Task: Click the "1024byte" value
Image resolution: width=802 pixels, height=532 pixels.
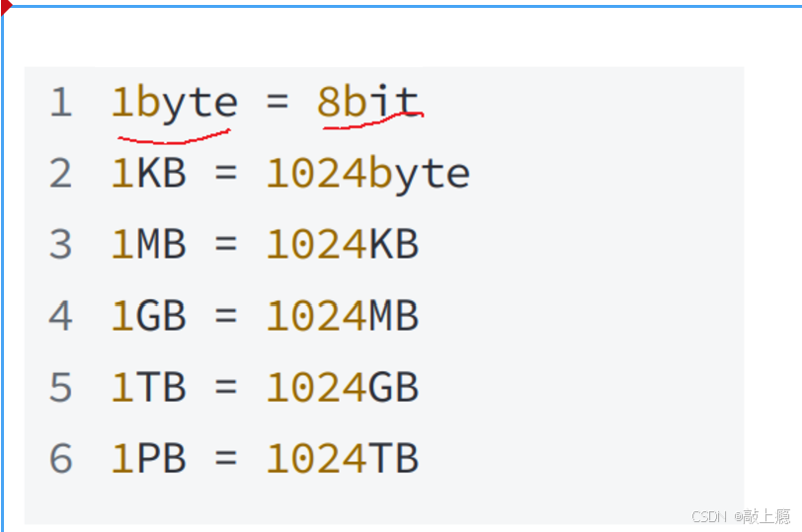Action: click(x=367, y=174)
